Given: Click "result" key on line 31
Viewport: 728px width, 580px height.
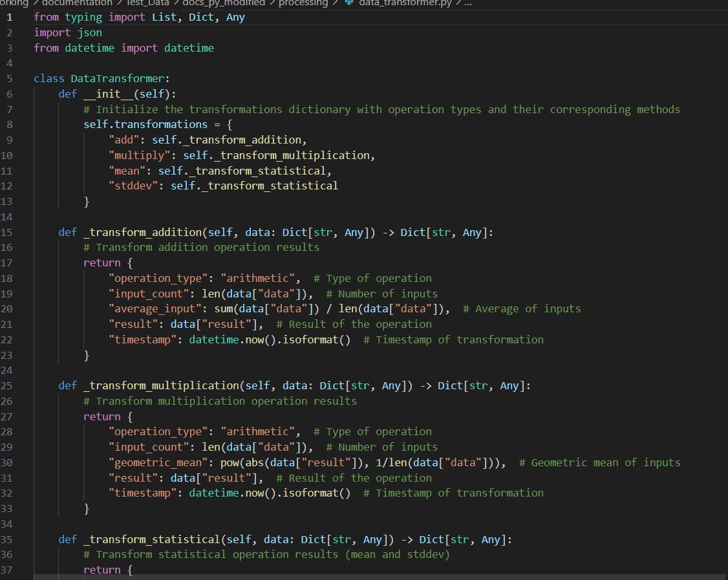Looking at the screenshot, I should coord(133,478).
